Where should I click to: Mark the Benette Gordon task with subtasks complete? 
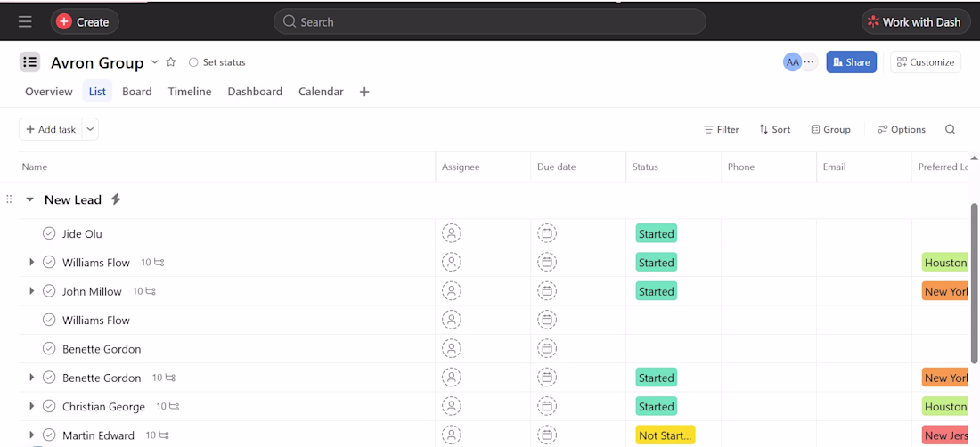(49, 377)
